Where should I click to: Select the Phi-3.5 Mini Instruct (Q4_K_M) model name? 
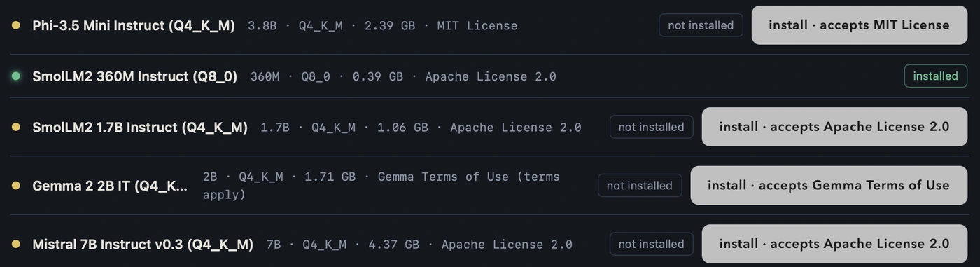coord(134,25)
